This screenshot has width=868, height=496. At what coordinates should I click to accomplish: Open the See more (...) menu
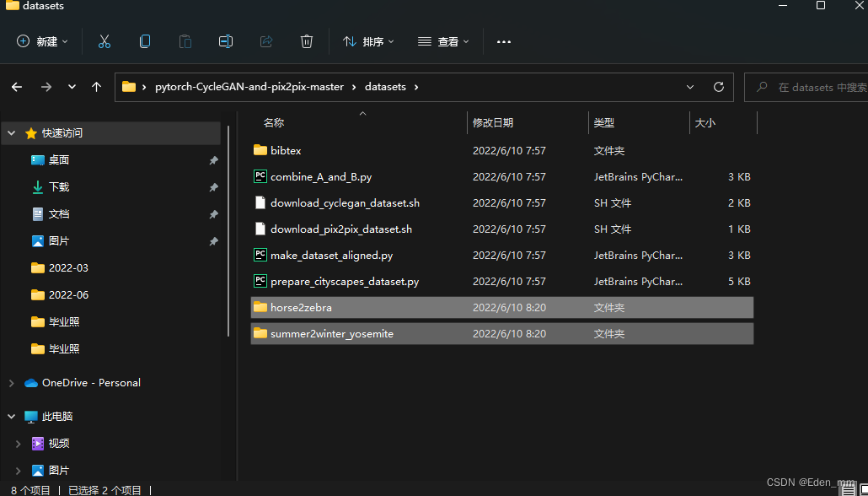click(x=503, y=40)
